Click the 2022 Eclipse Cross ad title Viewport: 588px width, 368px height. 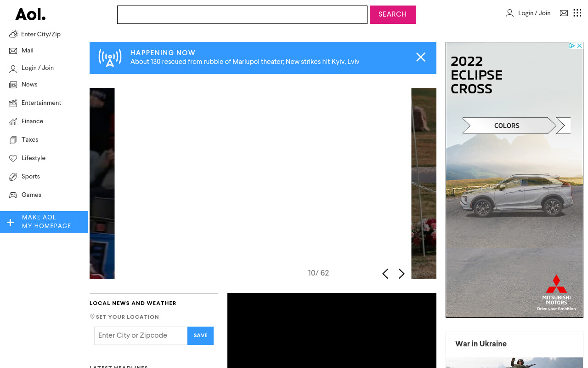(x=476, y=75)
